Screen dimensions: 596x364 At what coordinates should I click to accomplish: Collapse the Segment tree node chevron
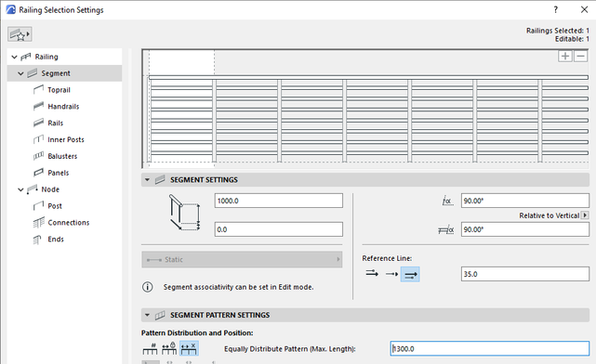click(20, 73)
